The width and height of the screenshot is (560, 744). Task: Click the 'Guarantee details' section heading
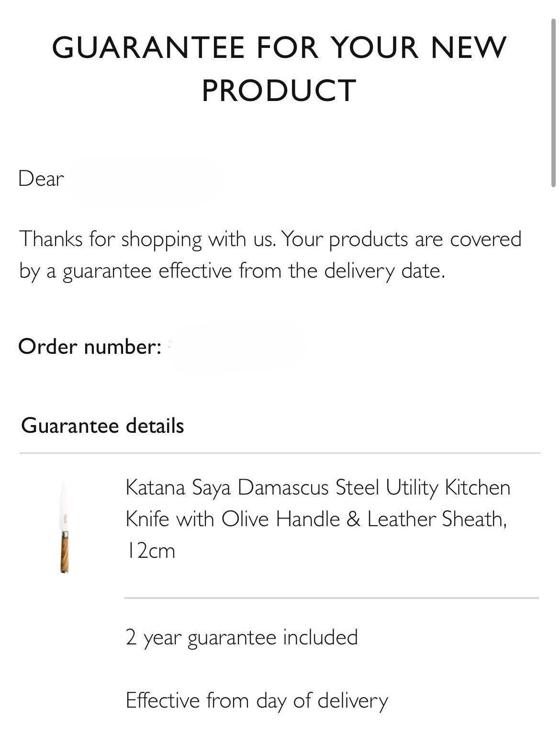102,425
